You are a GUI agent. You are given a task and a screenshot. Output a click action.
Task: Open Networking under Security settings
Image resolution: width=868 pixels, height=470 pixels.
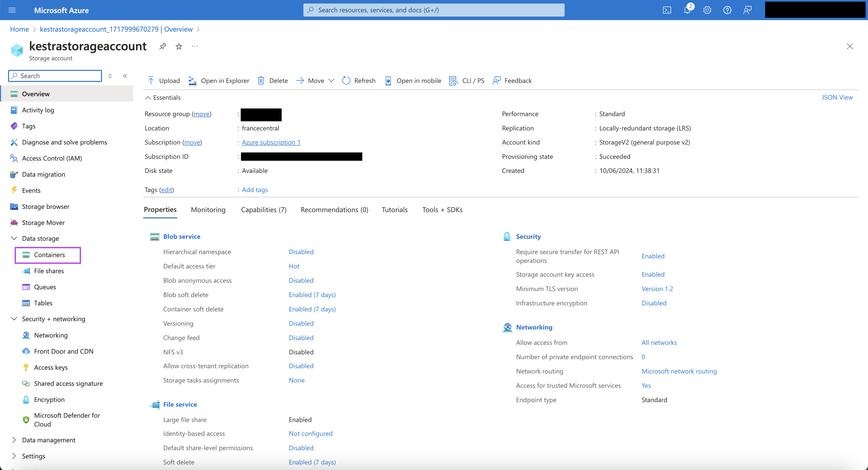coord(51,335)
